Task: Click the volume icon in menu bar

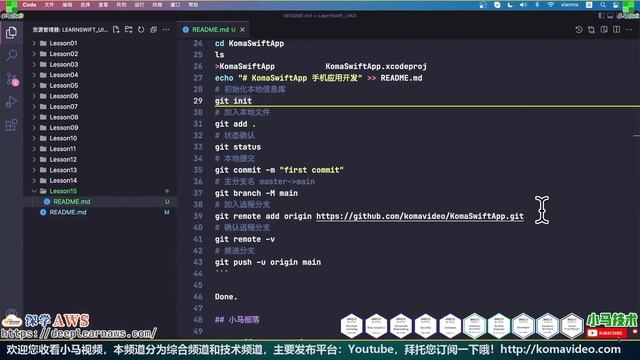Action: click(523, 5)
